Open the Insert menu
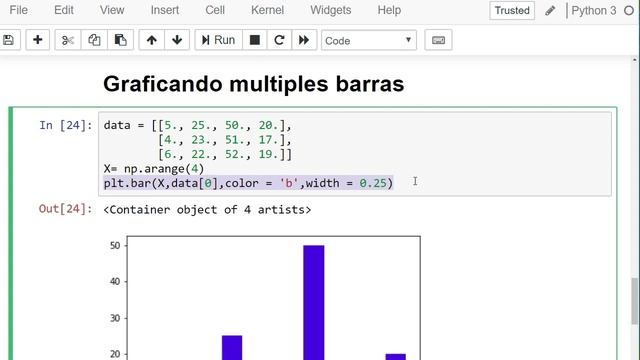Viewport: 640px width, 360px height. (164, 10)
